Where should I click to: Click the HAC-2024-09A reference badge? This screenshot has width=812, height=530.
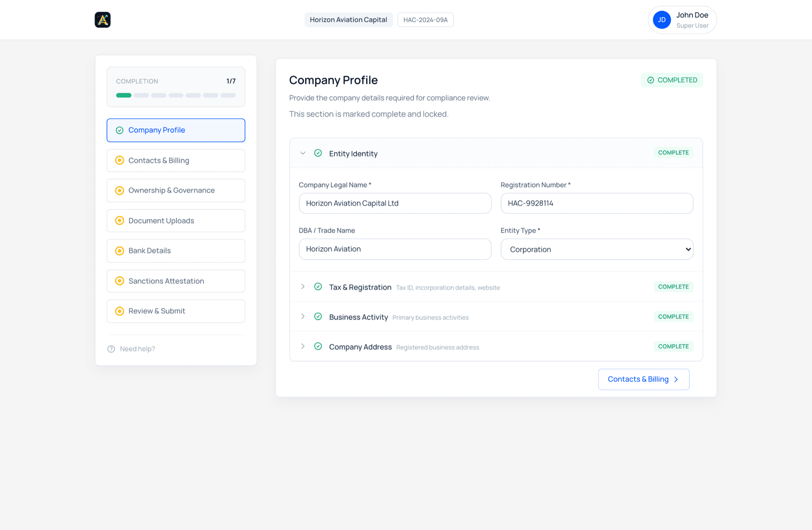(425, 20)
